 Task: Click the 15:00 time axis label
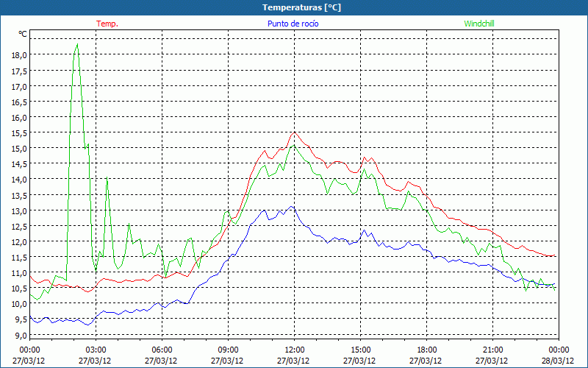[360, 350]
